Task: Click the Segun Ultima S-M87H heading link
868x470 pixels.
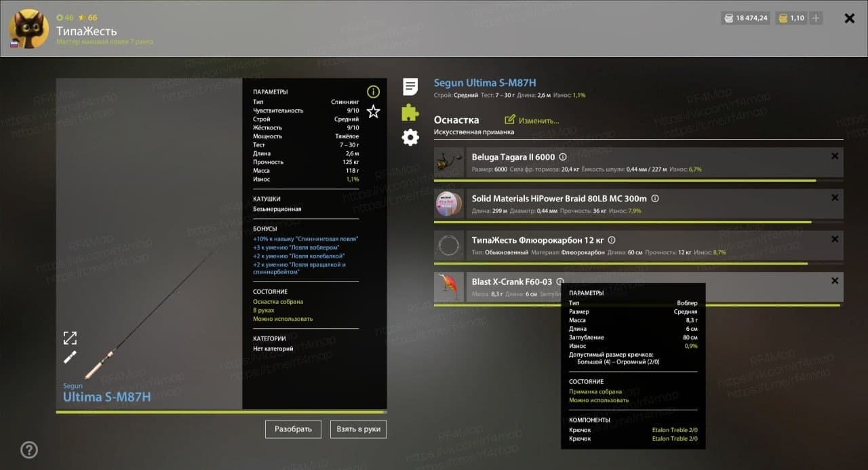Action: [x=485, y=83]
